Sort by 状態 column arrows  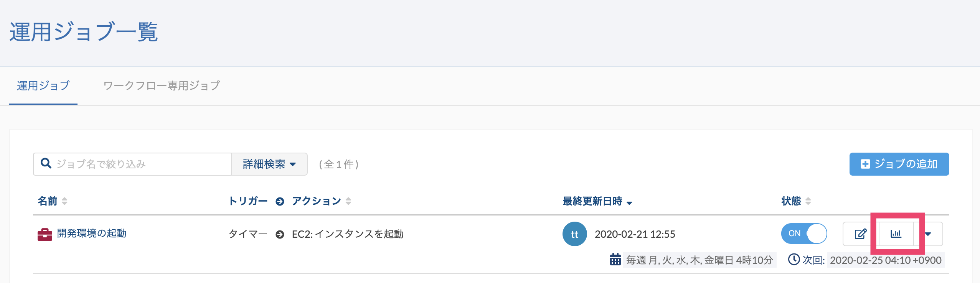coord(808,201)
